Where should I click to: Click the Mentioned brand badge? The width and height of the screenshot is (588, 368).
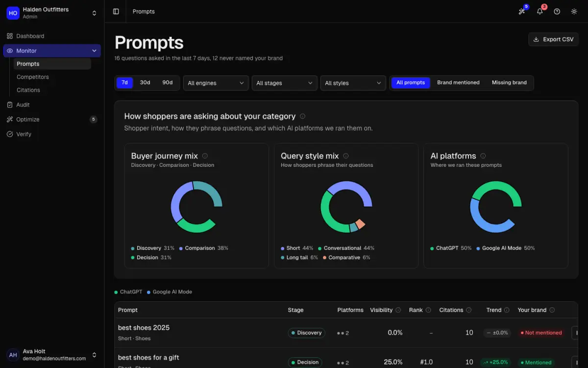(535, 362)
